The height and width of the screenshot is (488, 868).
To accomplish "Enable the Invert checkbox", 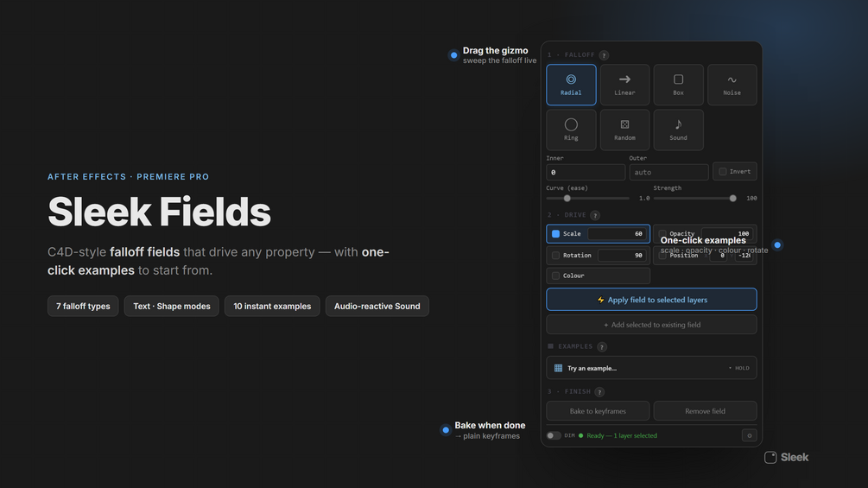I will click(x=722, y=172).
